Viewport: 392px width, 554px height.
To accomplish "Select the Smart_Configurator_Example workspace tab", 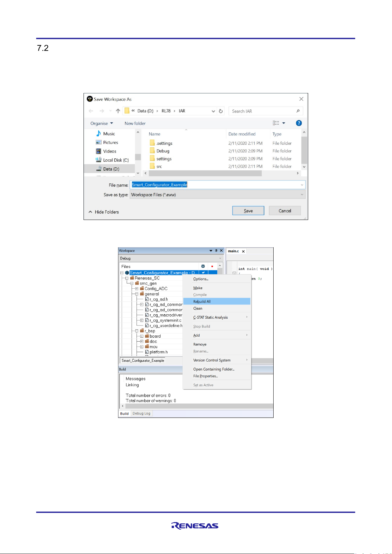I will (143, 361).
